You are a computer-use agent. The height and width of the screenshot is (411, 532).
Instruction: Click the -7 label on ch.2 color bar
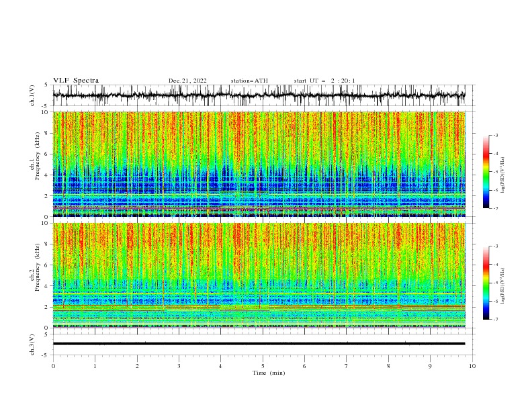[496, 320]
